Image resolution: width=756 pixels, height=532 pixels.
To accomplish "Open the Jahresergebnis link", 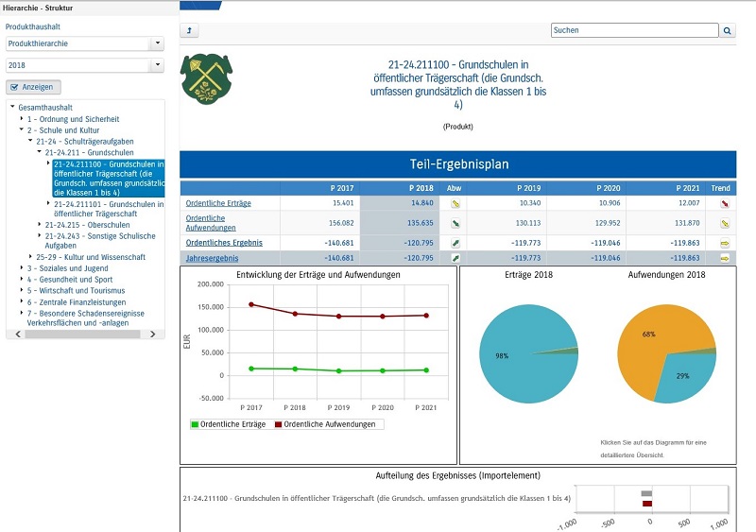I will pos(212,258).
